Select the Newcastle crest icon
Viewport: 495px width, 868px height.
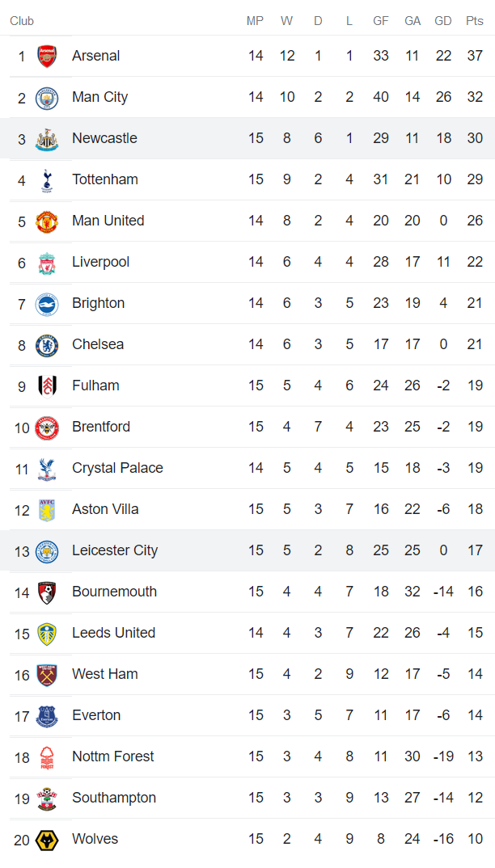47,138
